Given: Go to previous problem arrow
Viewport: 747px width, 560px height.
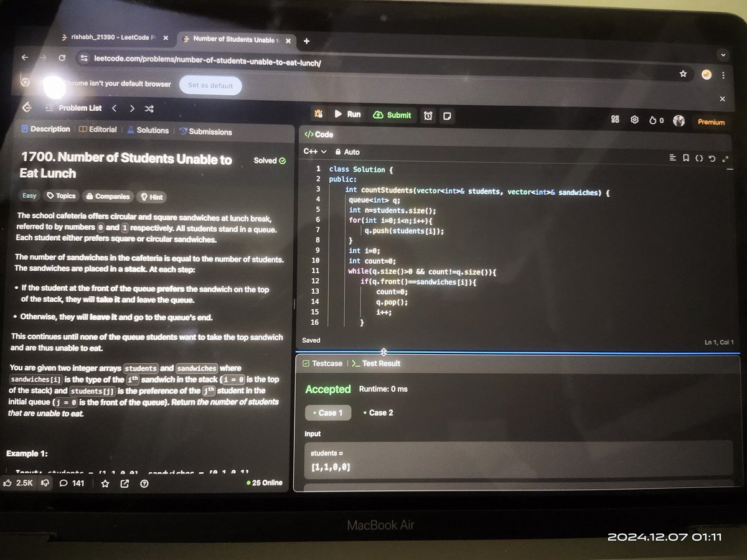Looking at the screenshot, I should coord(114,108).
